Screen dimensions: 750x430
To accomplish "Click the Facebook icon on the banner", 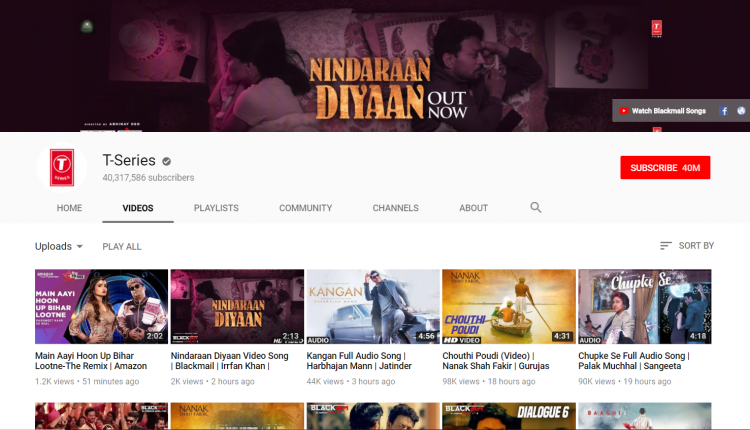I will (724, 111).
